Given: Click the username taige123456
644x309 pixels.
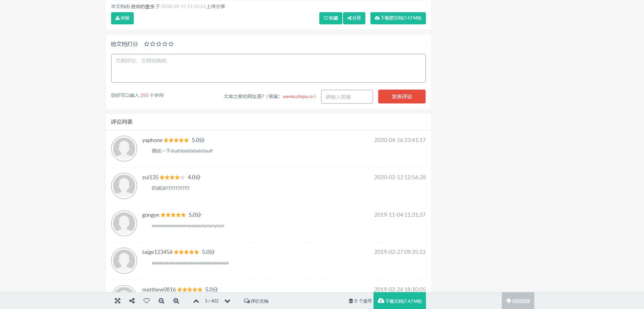Looking at the screenshot, I should point(157,252).
